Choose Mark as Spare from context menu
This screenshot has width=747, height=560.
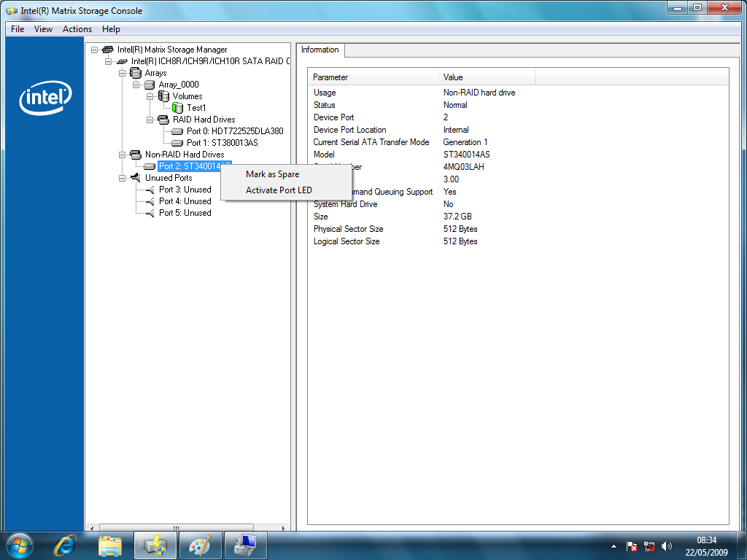(x=272, y=174)
